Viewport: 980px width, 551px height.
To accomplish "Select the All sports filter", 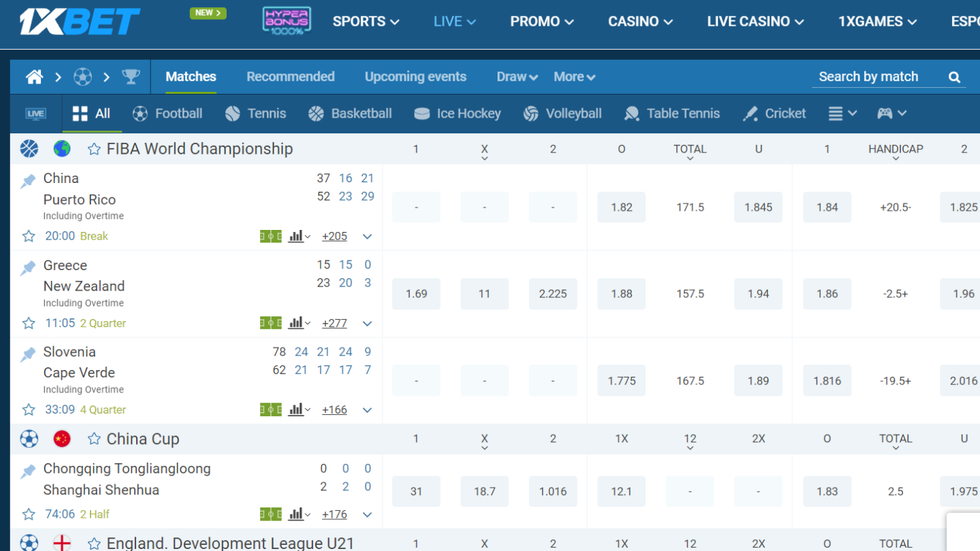I will pyautogui.click(x=92, y=114).
